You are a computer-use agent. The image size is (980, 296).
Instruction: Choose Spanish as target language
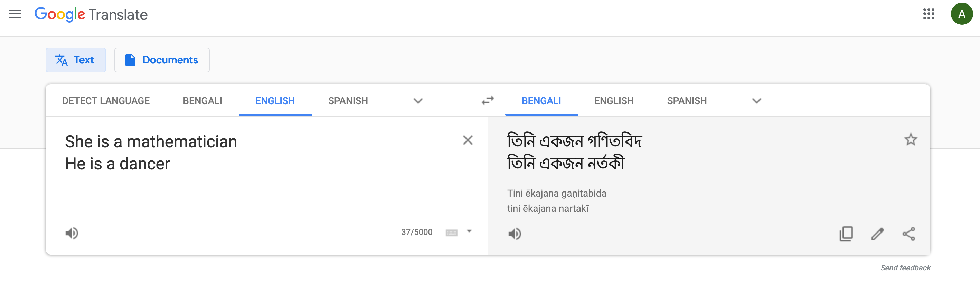pyautogui.click(x=687, y=101)
